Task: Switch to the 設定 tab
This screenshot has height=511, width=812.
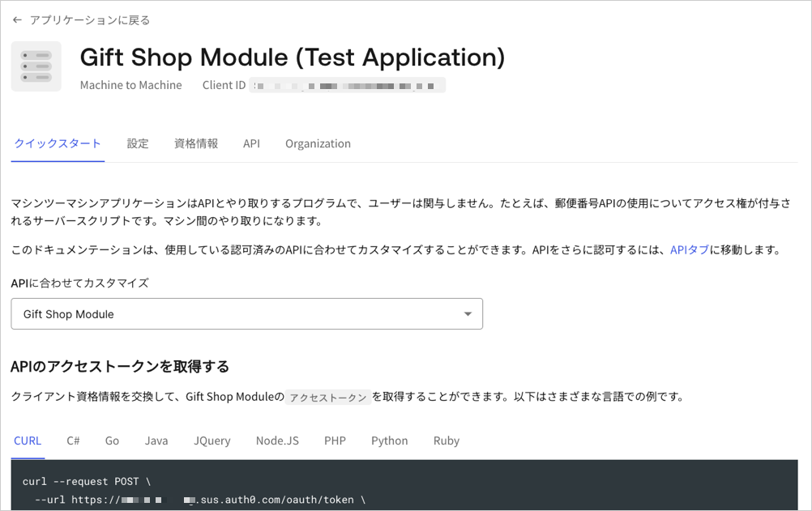Action: coord(138,143)
